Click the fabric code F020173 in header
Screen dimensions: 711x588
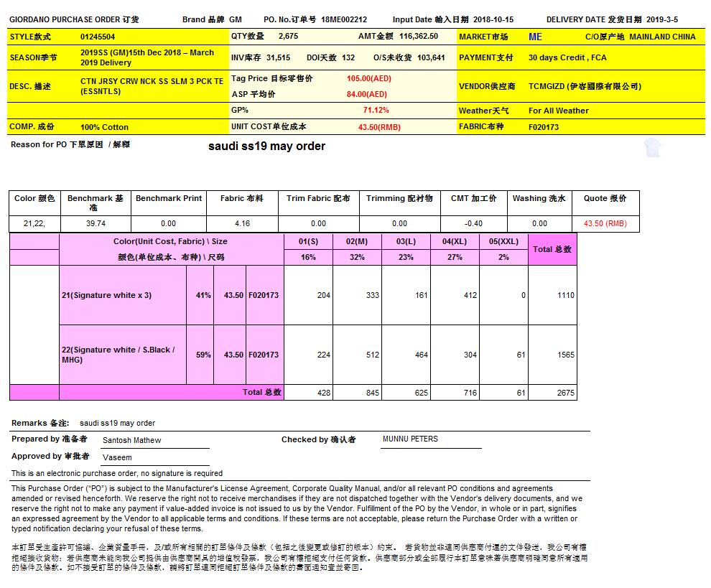[544, 127]
